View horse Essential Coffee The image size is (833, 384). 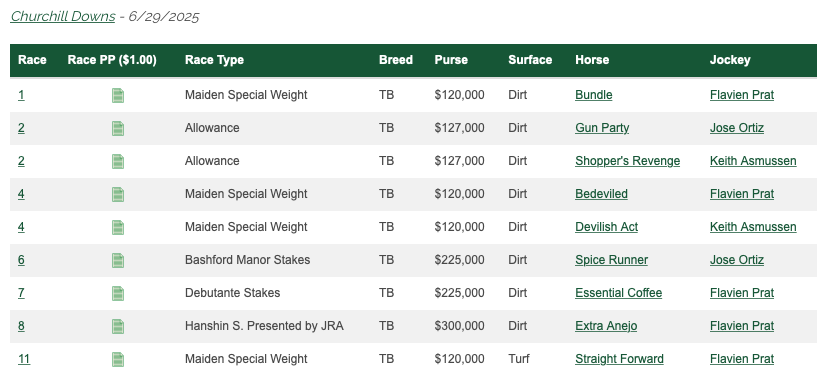[618, 293]
